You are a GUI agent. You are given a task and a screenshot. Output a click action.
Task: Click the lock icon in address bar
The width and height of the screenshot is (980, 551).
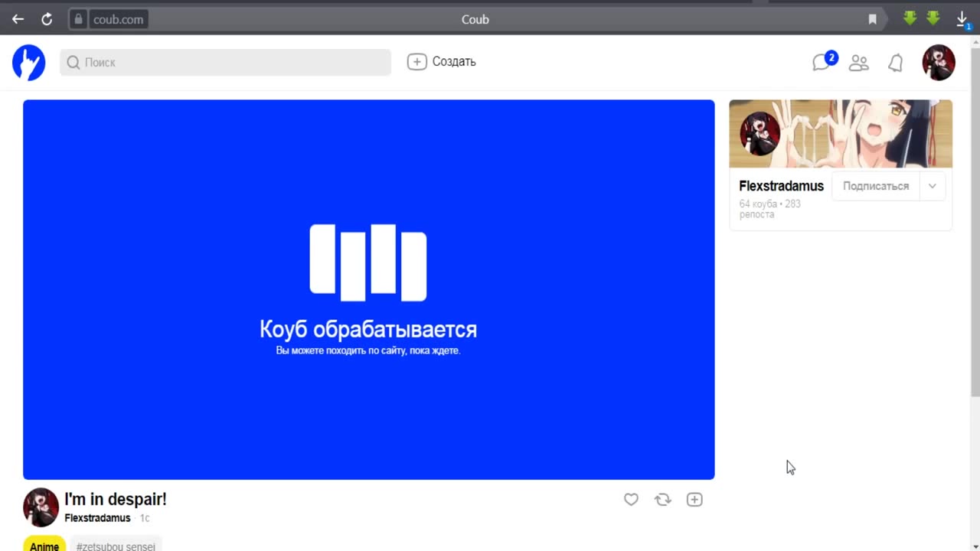coord(78,19)
